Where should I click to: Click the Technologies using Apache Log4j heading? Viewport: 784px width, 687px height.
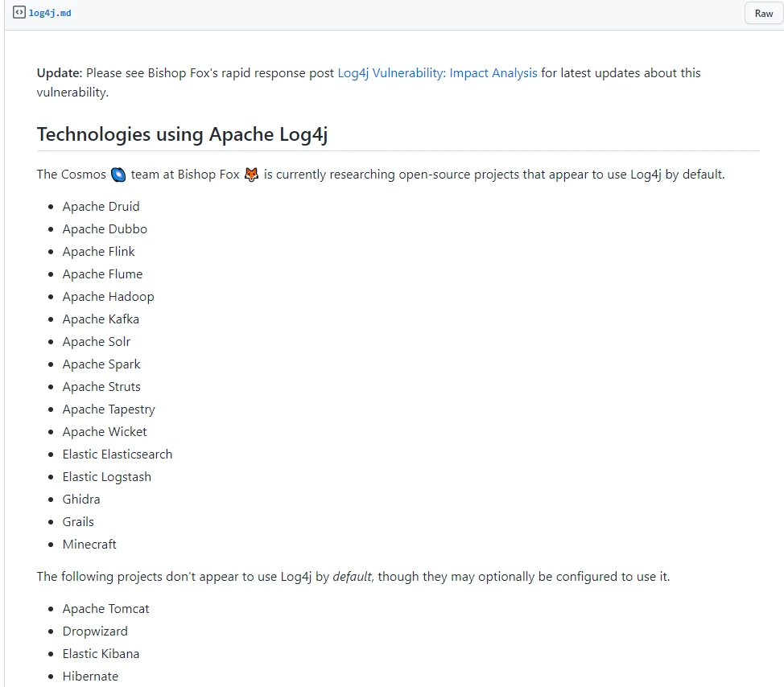(183, 134)
